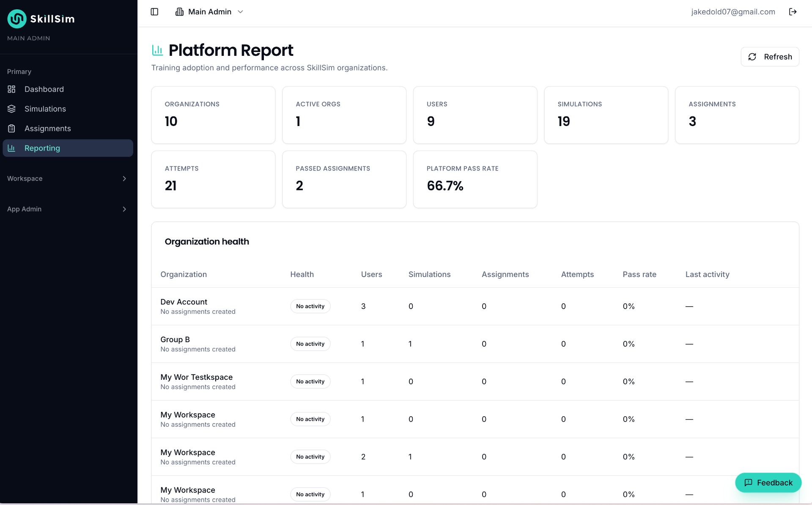This screenshot has height=505, width=812.
Task: Click Dev Account last activity dash
Action: [x=689, y=306]
